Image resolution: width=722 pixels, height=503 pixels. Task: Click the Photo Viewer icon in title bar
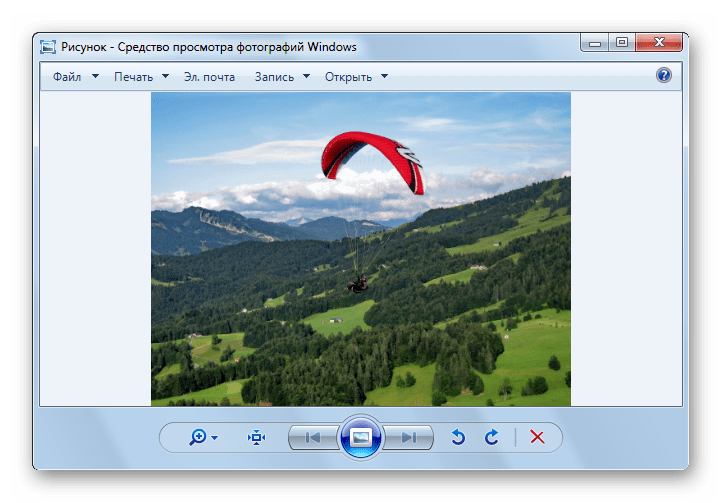(x=47, y=46)
